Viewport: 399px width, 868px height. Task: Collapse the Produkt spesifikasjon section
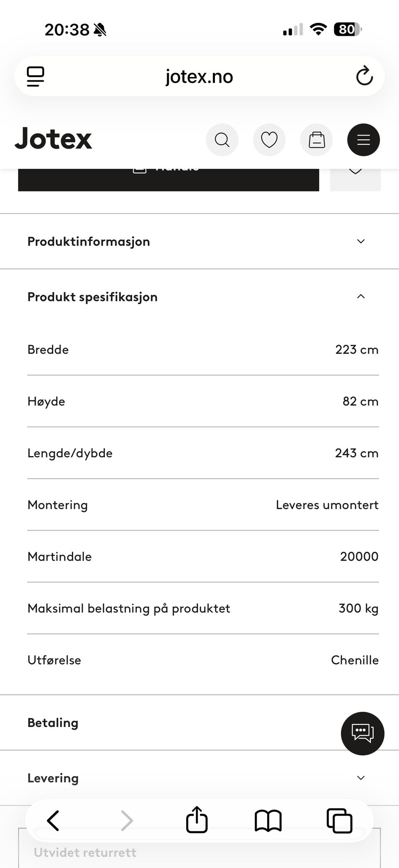[x=199, y=297]
